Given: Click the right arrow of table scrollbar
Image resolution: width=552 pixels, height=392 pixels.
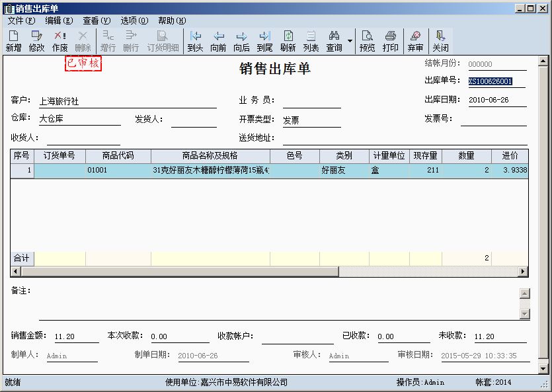Looking at the screenshot, I should click(x=523, y=271).
